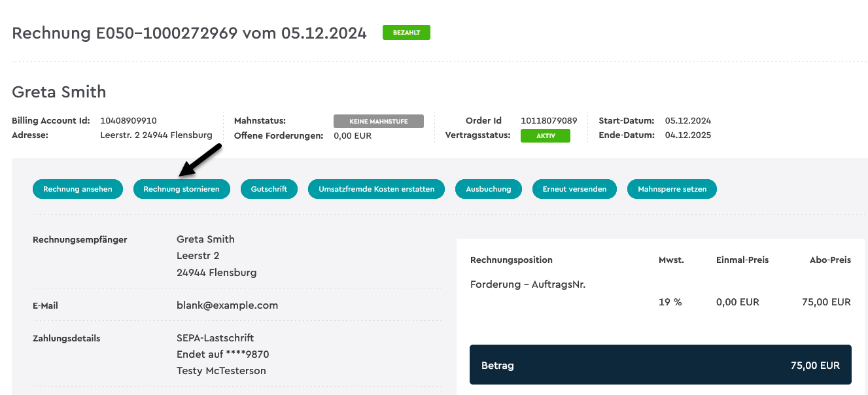Activate the Mahnsperre setzen button
Image resolution: width=868 pixels, height=395 pixels.
click(x=672, y=189)
